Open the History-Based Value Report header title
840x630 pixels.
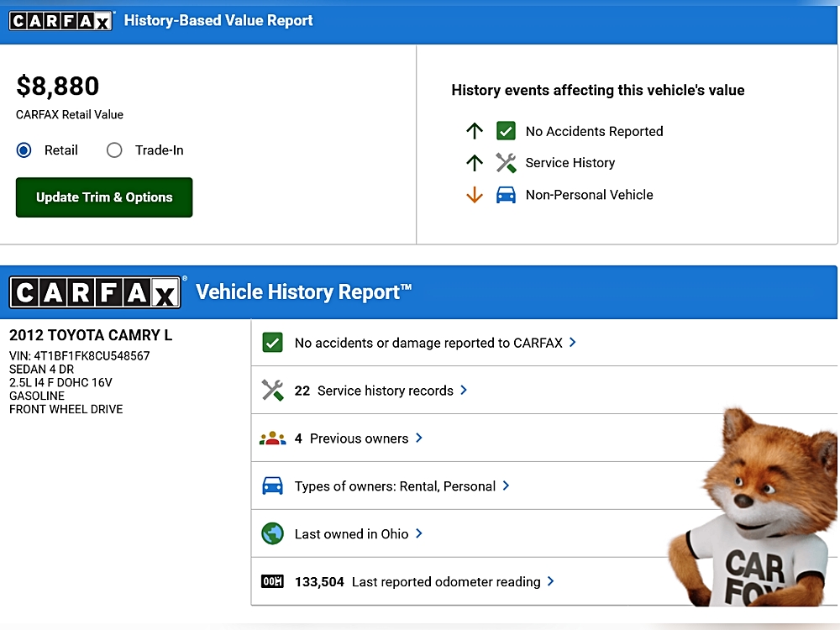(218, 21)
